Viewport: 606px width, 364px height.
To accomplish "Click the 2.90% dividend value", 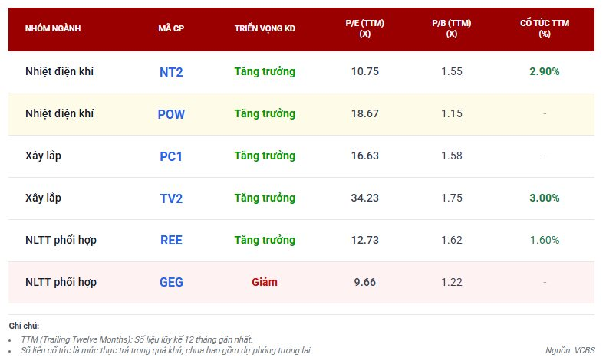I will [x=545, y=71].
